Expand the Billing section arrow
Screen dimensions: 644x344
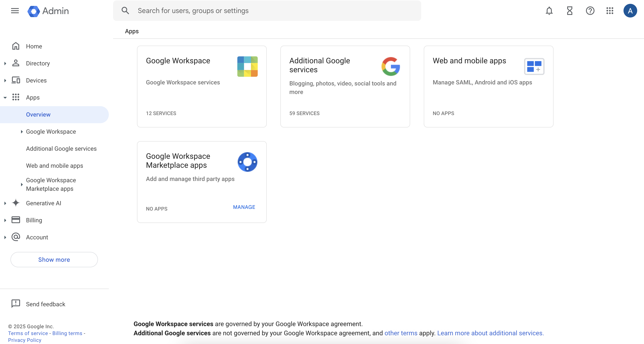pyautogui.click(x=5, y=220)
